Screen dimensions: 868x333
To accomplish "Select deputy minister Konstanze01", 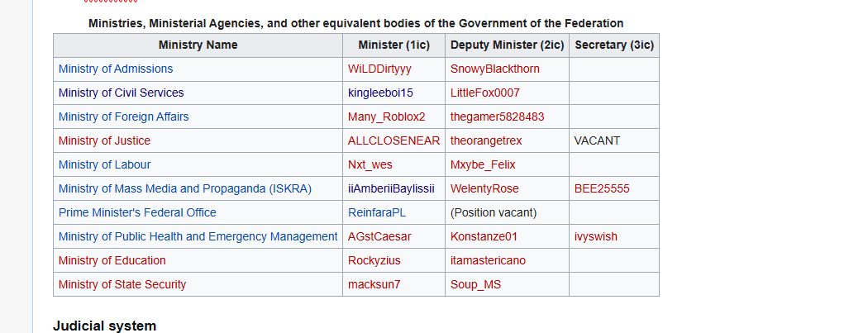I will [x=484, y=236].
